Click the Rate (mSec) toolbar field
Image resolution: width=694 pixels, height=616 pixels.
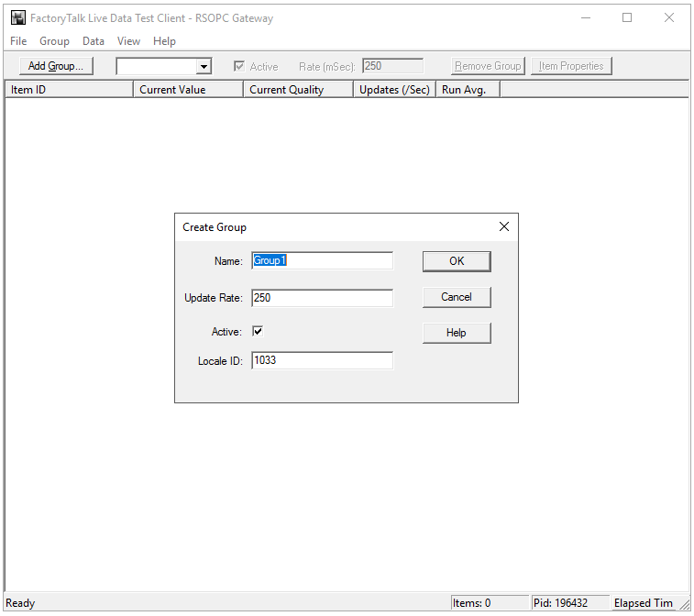coord(392,66)
